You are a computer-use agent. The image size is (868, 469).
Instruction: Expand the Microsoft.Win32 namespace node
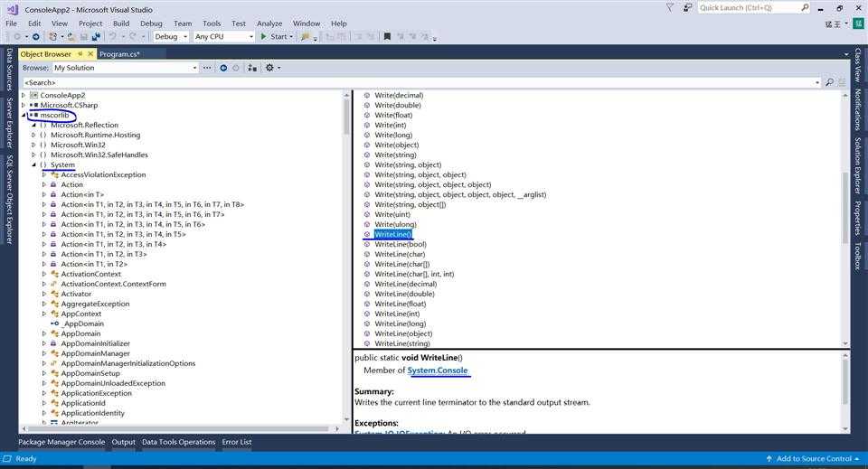(33, 145)
